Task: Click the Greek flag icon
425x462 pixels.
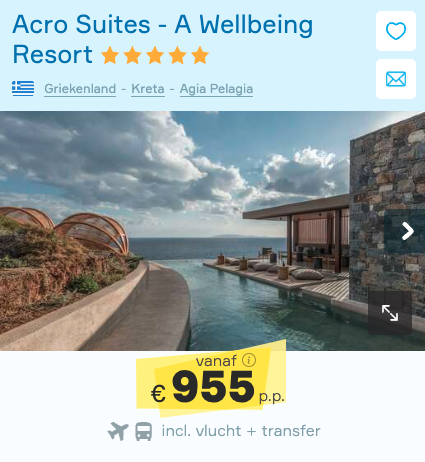Action: [23, 89]
